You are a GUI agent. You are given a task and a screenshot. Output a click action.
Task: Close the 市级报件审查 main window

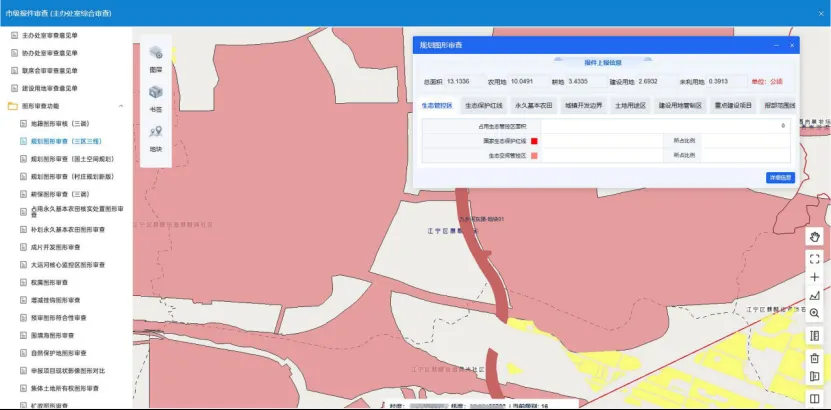click(x=821, y=13)
